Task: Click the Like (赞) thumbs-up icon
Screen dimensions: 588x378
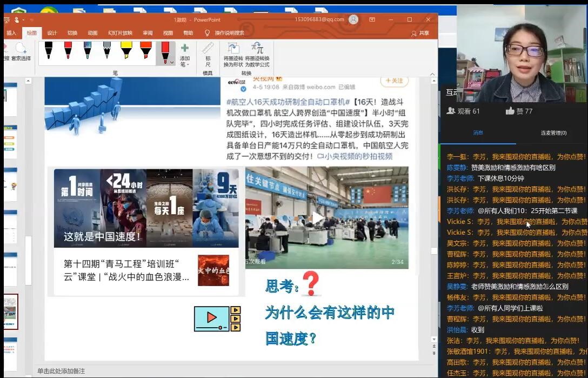Action: [x=510, y=111]
